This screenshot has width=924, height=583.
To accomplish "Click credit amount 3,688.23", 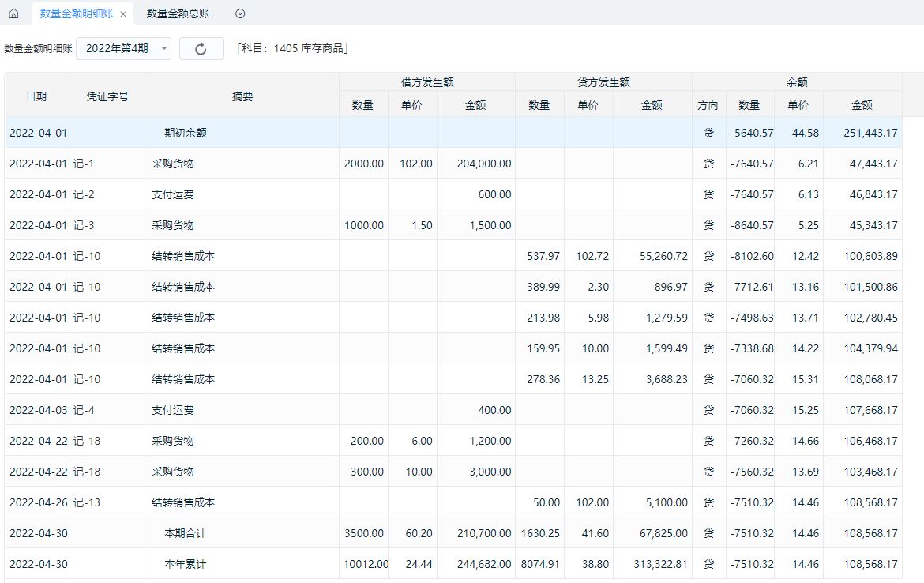I will 667,380.
